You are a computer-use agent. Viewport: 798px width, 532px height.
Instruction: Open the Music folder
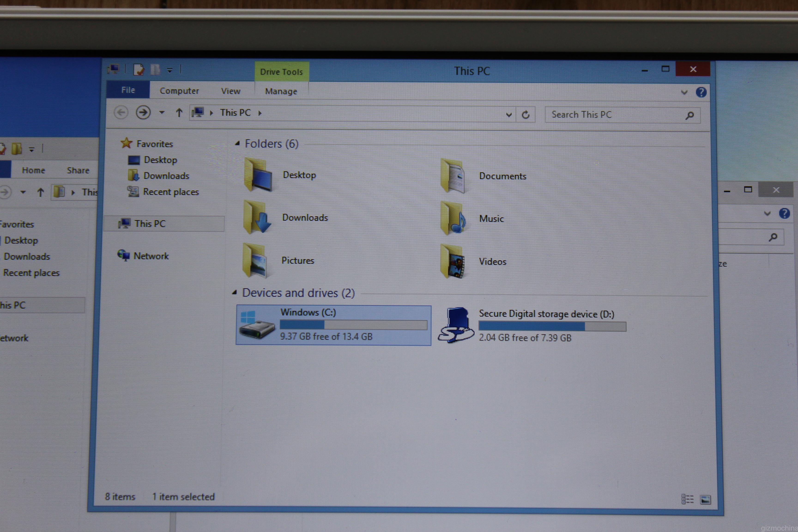[x=491, y=219]
